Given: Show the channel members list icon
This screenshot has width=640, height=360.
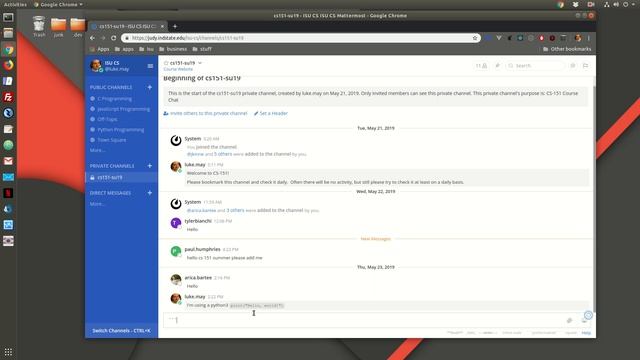Looking at the screenshot, I should tap(481, 65).
